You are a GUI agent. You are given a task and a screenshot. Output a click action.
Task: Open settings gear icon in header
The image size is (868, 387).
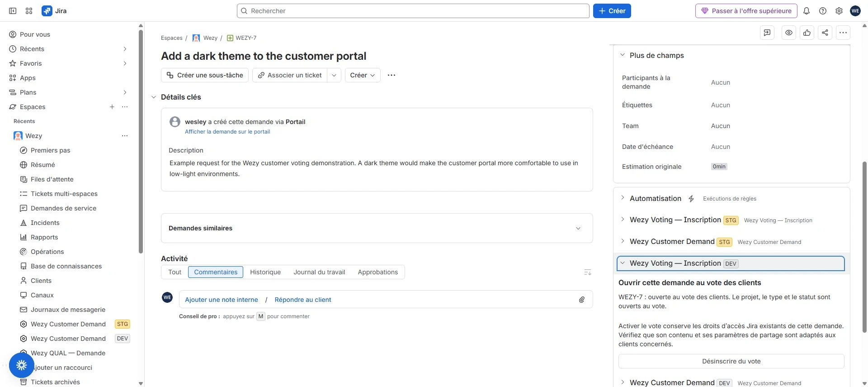click(839, 11)
